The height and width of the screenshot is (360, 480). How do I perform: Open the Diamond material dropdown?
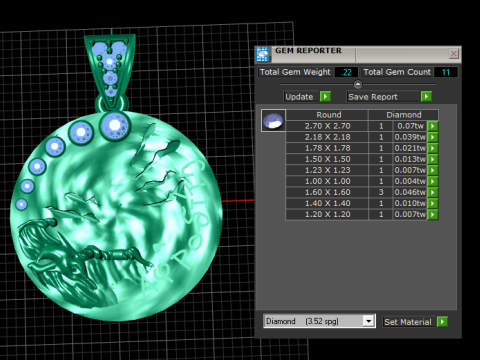tap(368, 321)
